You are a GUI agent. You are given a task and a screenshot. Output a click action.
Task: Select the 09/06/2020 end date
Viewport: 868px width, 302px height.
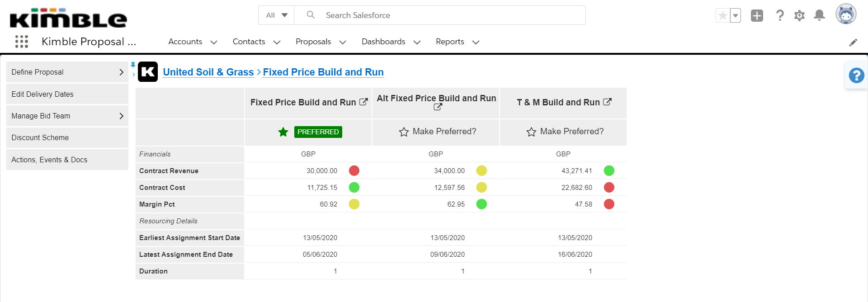pos(448,255)
